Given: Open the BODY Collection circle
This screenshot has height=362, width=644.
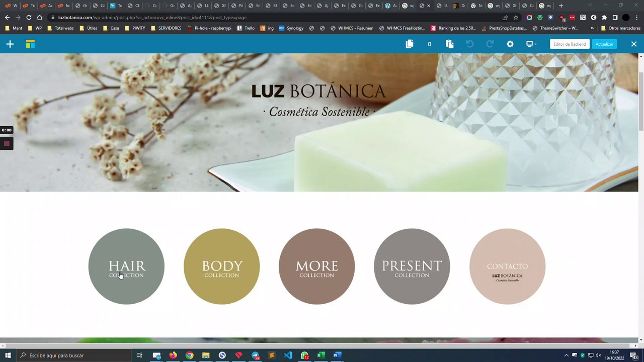Looking at the screenshot, I should point(221,266).
